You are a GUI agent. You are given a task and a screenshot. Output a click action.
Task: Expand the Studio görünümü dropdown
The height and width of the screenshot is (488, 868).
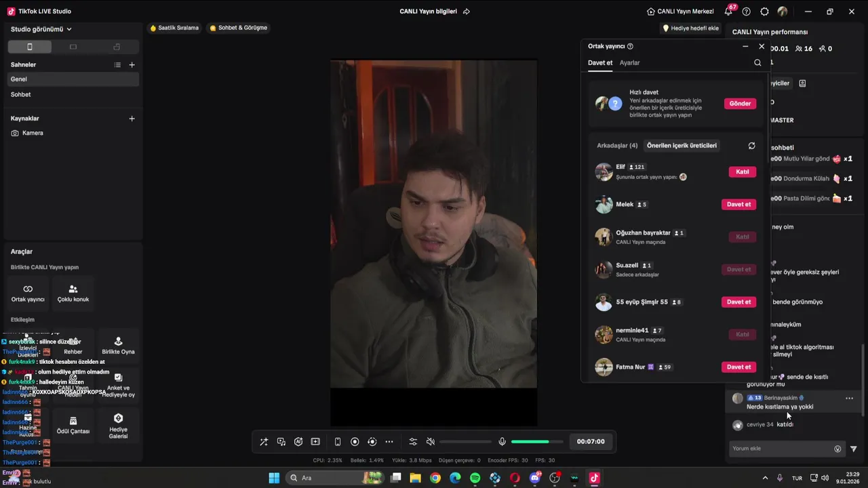pyautogui.click(x=41, y=29)
